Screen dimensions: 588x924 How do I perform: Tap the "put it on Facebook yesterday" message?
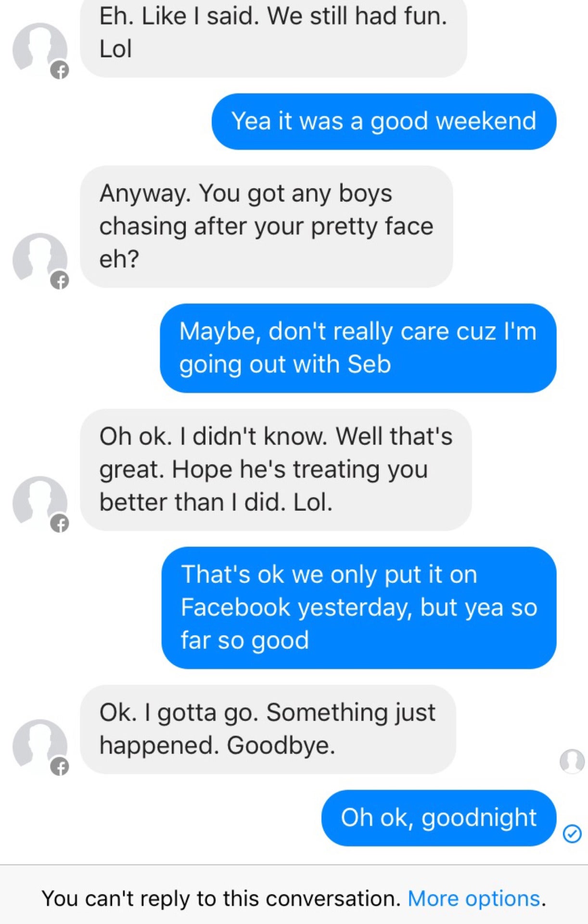click(x=358, y=607)
